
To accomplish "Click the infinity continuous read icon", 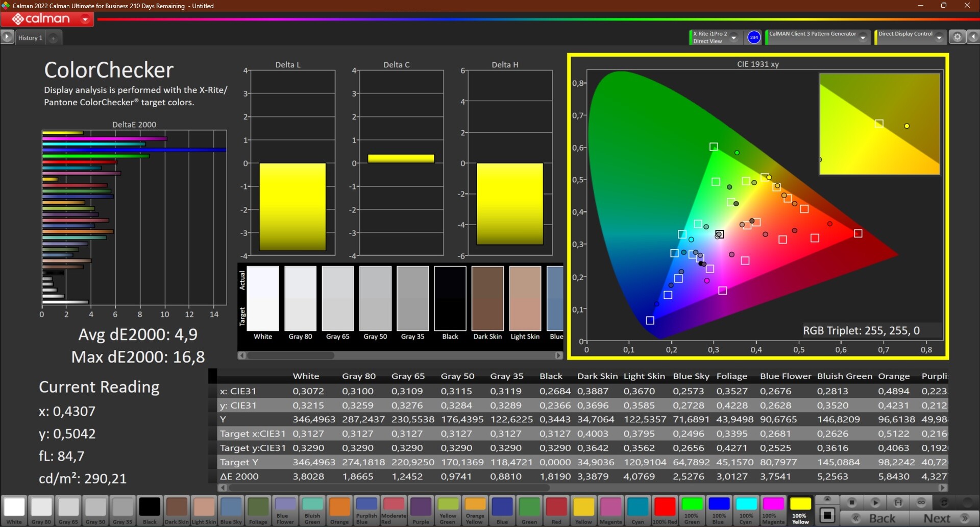I will [921, 502].
